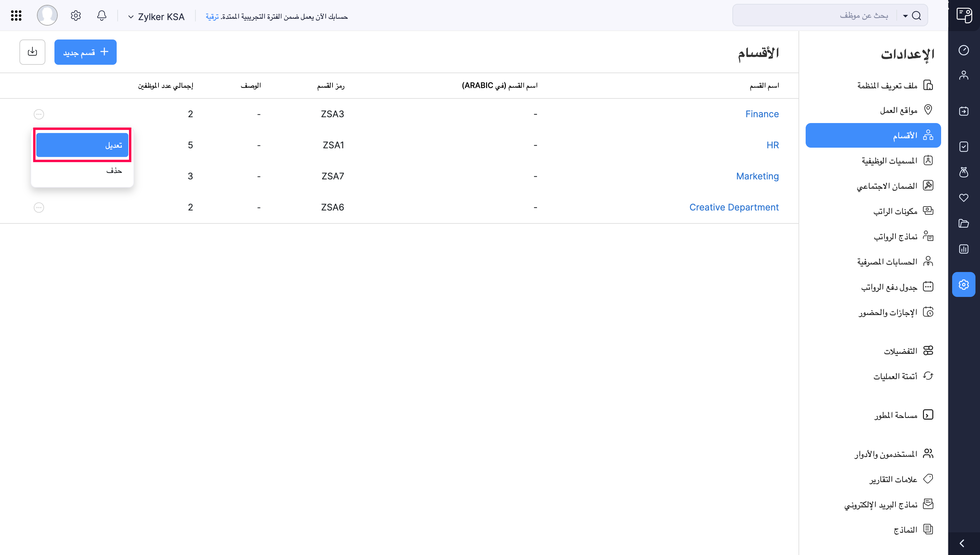The image size is (980, 555).
Task: Click the قسم جديد button
Action: (x=86, y=52)
